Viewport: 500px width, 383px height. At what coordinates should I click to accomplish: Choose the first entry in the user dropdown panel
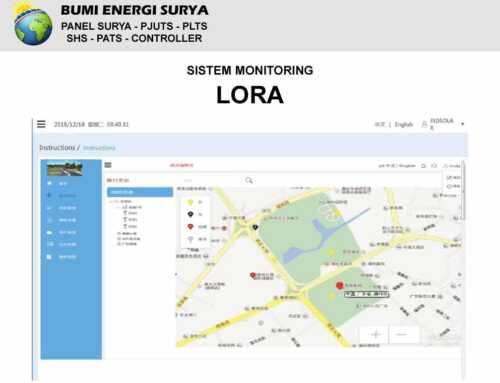point(453,178)
